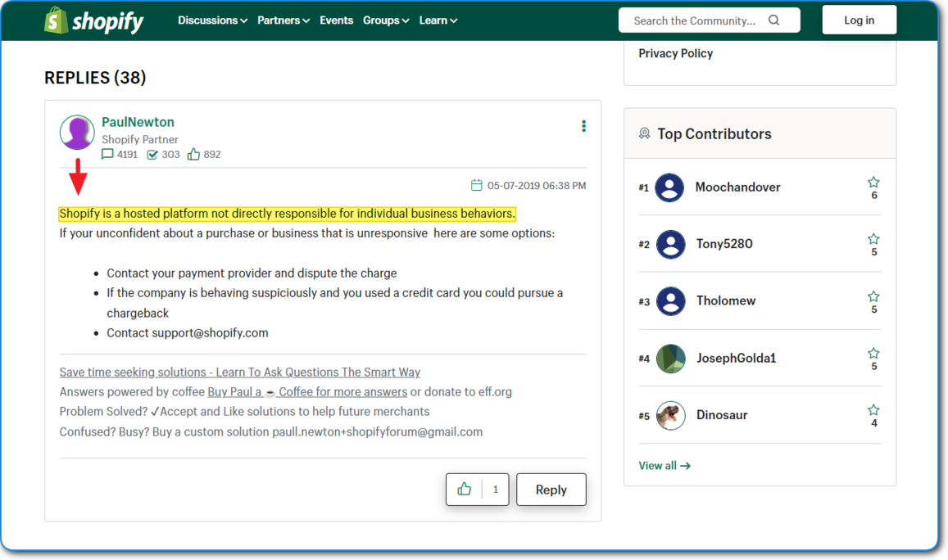The height and width of the screenshot is (560, 948).
Task: Click the post like count 1
Action: (x=496, y=490)
